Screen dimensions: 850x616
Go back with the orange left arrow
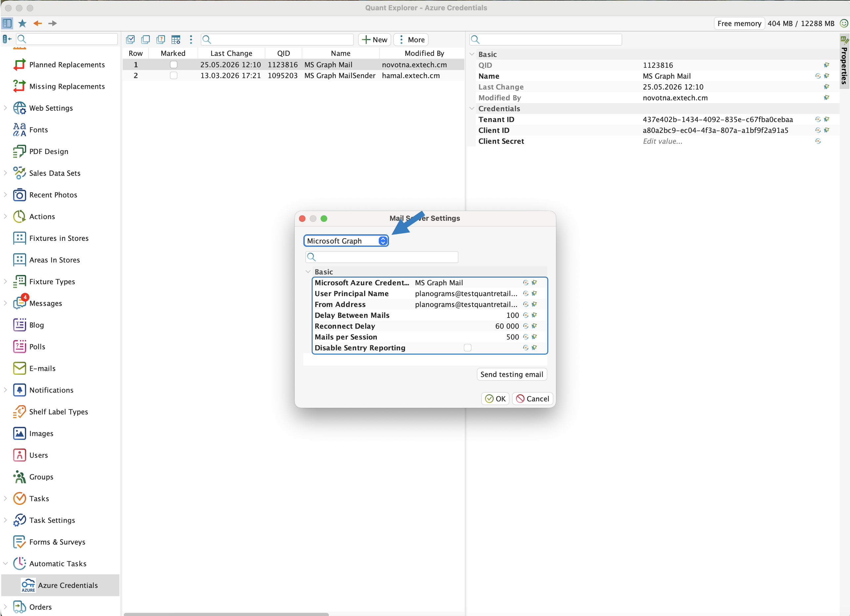tap(37, 23)
